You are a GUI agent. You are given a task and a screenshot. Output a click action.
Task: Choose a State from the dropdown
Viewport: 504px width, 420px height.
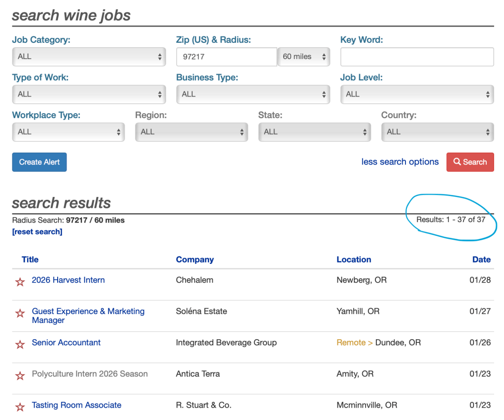314,132
